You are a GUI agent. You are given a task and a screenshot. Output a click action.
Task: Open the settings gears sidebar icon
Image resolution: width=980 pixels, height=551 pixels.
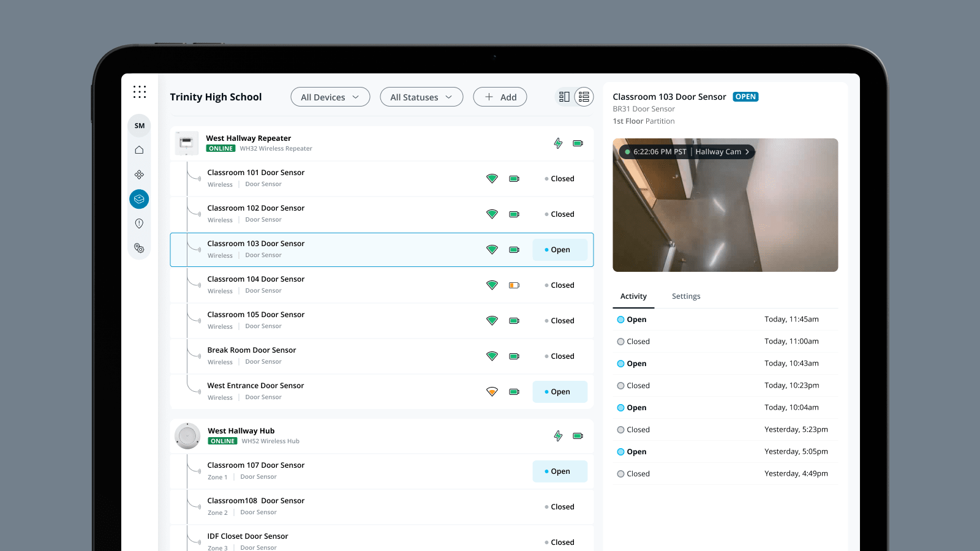click(139, 248)
